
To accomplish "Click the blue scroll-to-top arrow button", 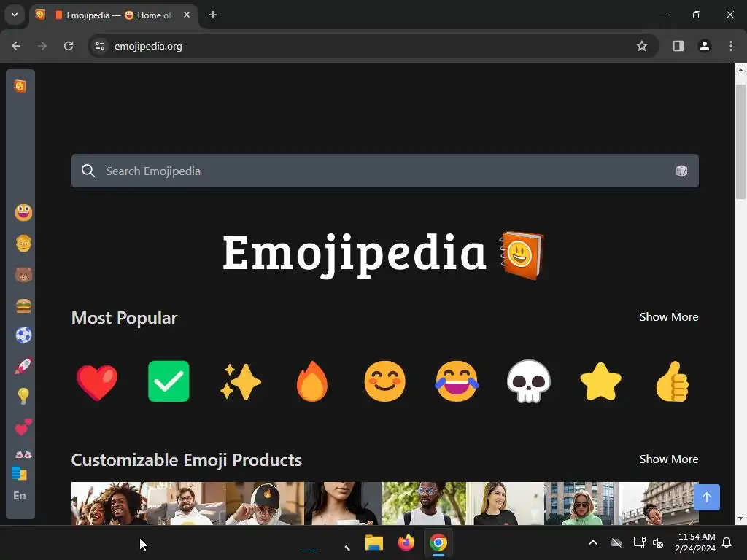I will [x=706, y=497].
